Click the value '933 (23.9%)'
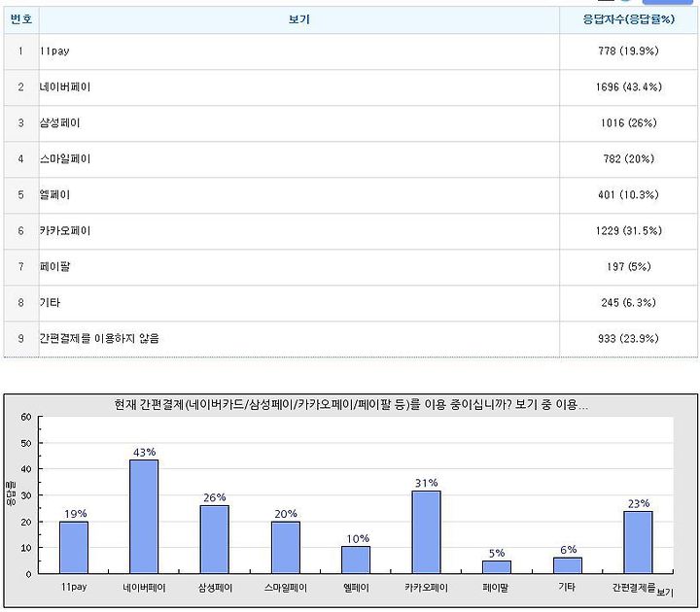The width and height of the screenshot is (700, 612). pyautogui.click(x=628, y=339)
